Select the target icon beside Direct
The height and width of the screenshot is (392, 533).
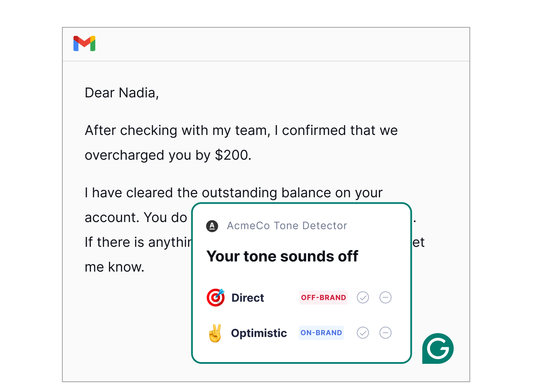tap(215, 297)
